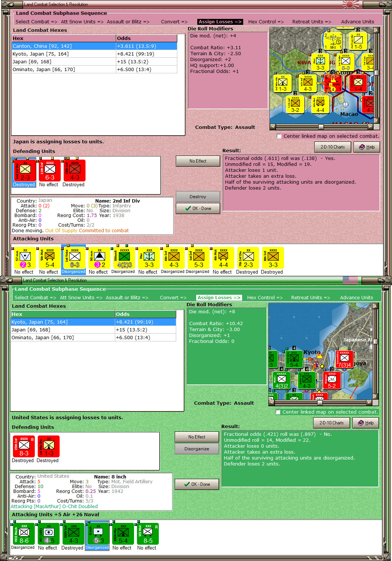Viewport: 392px width, 561px height.
Task: Open 2-D-10 Charts in United States window
Action: click(331, 423)
